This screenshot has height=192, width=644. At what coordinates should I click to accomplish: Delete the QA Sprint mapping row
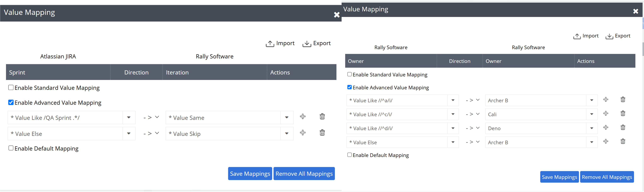pos(322,117)
